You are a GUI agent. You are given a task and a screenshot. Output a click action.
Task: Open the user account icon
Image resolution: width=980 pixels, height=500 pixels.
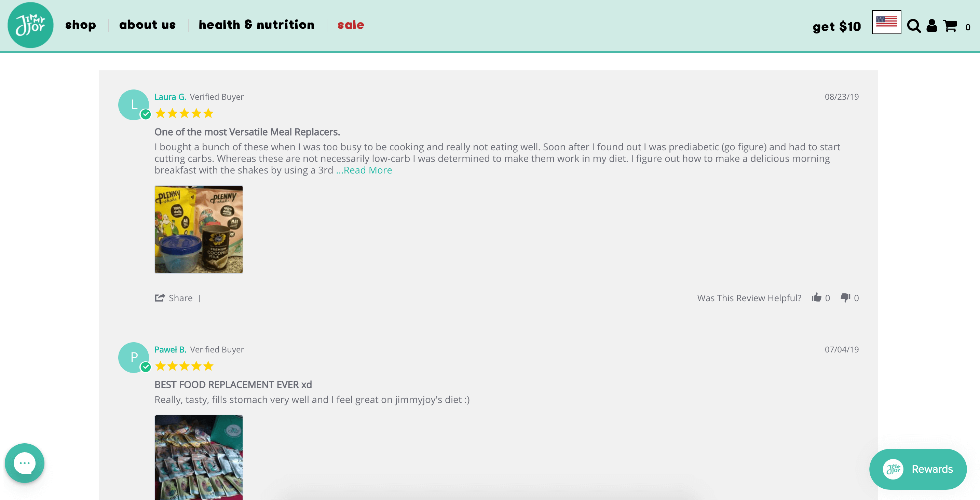tap(932, 26)
